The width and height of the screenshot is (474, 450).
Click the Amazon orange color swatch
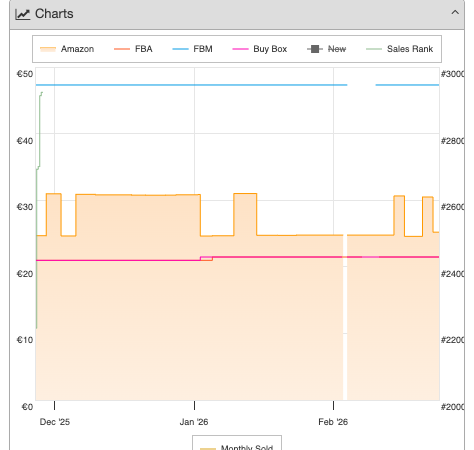48,49
